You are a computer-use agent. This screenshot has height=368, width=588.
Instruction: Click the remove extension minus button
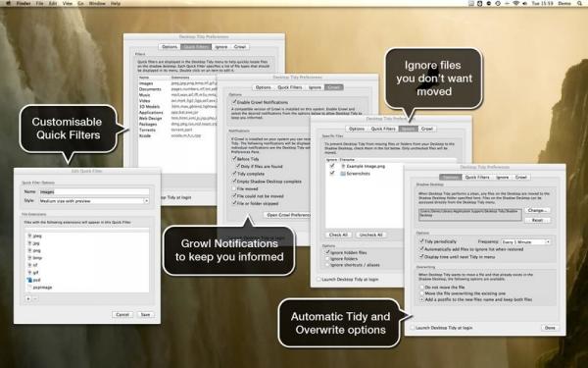pyautogui.click(x=35, y=299)
